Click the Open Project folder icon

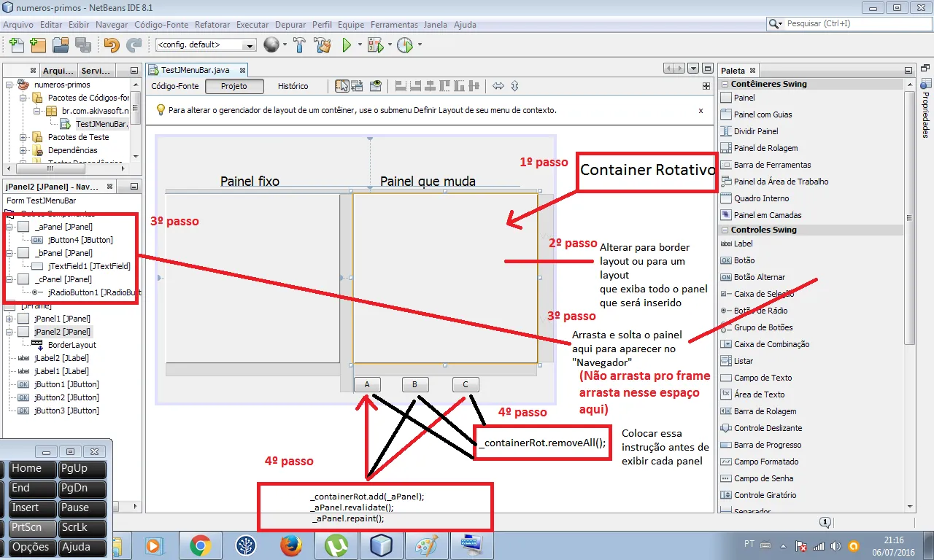[x=61, y=45]
